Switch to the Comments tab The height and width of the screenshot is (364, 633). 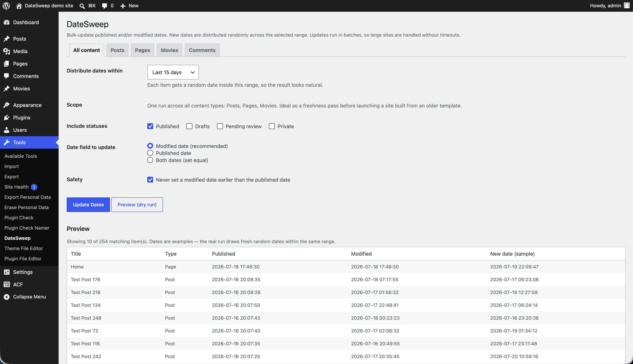(x=202, y=50)
